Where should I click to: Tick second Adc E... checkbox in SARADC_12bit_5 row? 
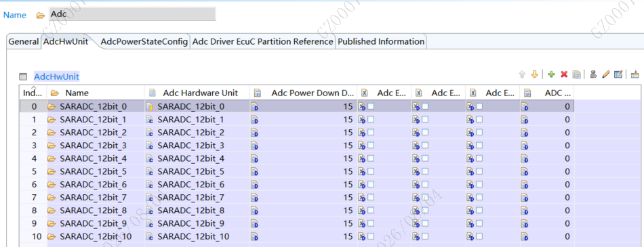[425, 172]
